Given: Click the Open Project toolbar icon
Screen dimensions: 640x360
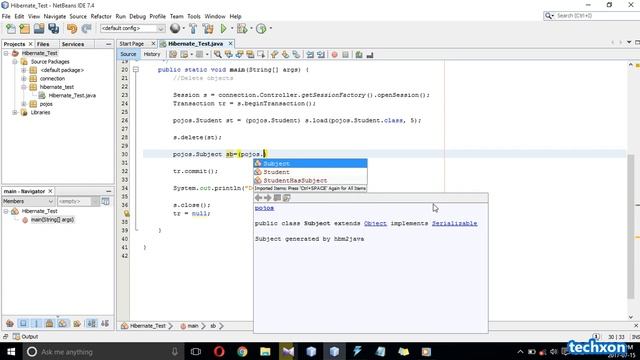Looking at the screenshot, I should coord(39,29).
